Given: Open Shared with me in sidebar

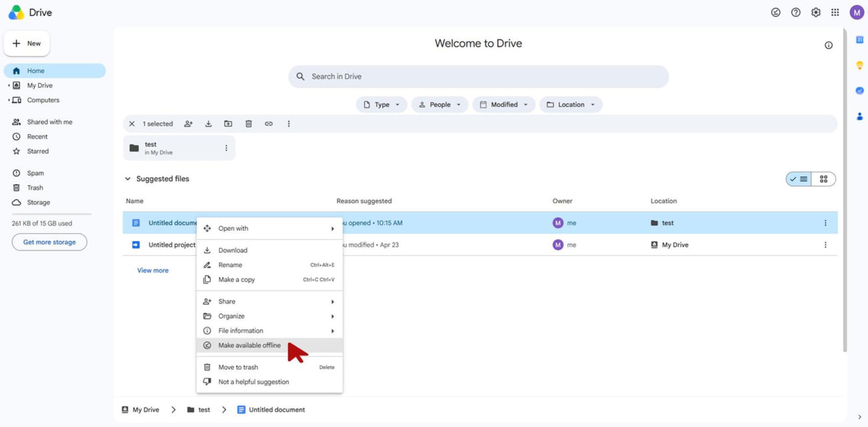Looking at the screenshot, I should point(55,122).
